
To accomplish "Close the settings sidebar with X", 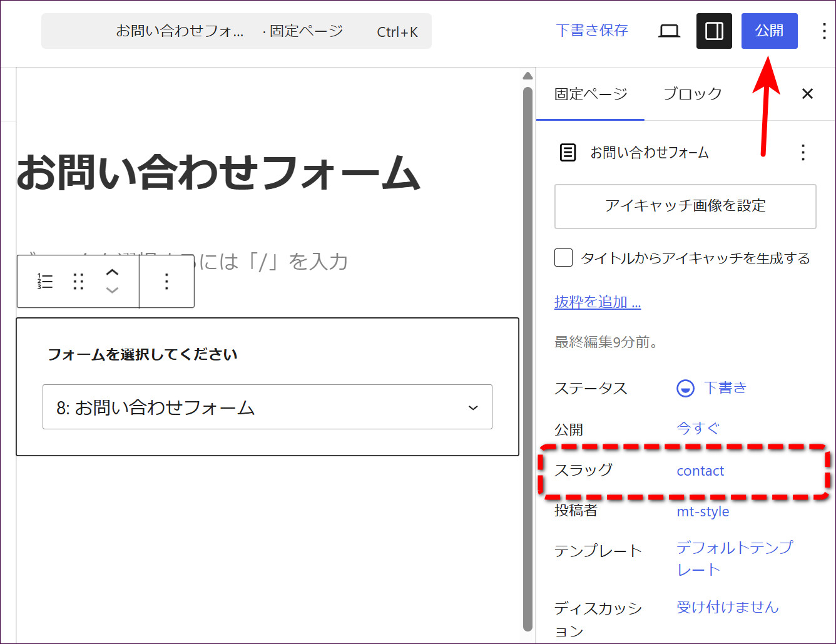I will point(807,94).
